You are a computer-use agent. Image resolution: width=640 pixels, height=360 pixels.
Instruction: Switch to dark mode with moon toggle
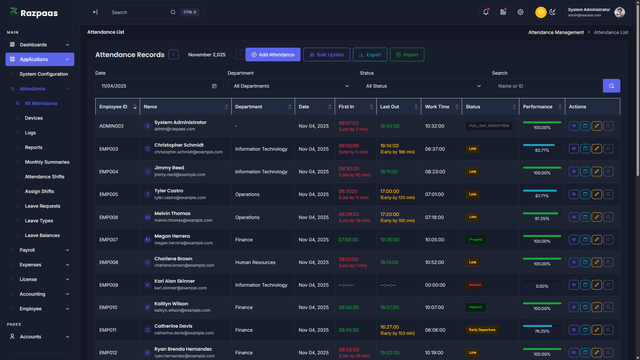click(553, 12)
